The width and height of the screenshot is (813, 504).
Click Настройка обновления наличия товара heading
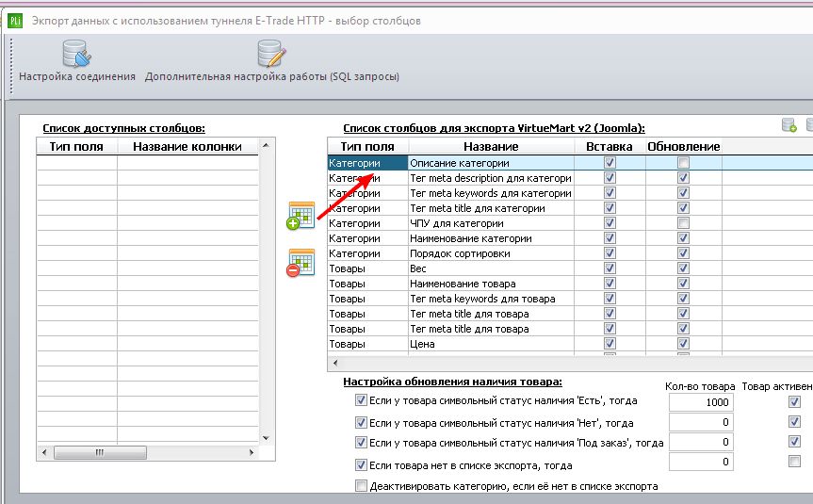(452, 382)
